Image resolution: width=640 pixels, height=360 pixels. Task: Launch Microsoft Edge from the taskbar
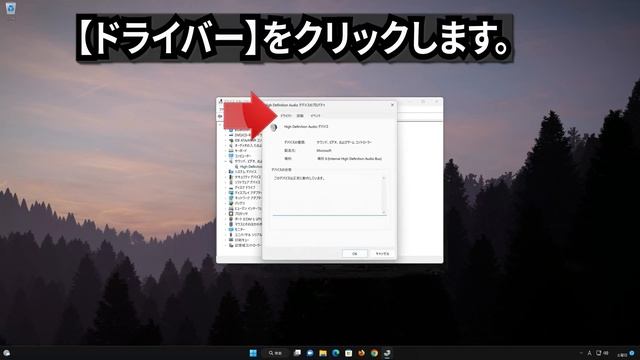tap(336, 353)
